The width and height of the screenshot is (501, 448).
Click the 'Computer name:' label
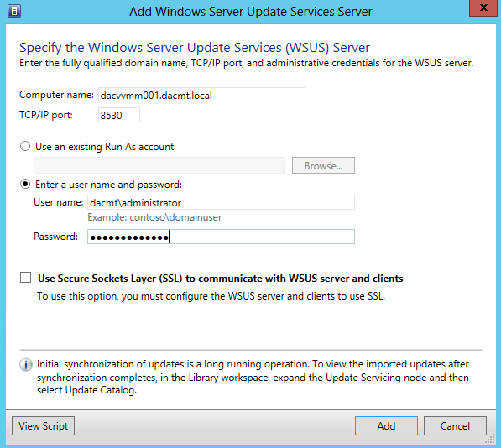click(x=56, y=95)
